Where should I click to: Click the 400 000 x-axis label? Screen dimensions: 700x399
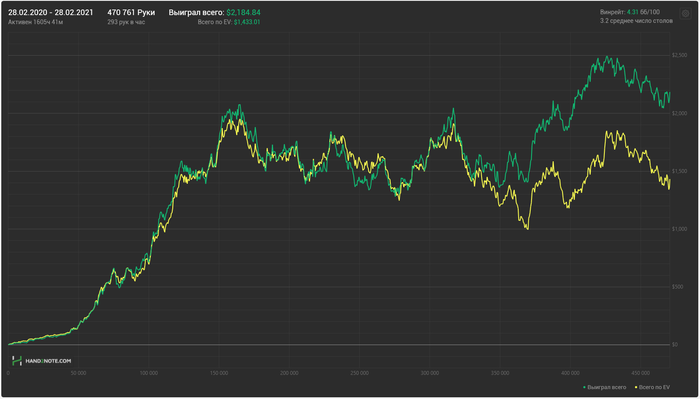click(570, 373)
